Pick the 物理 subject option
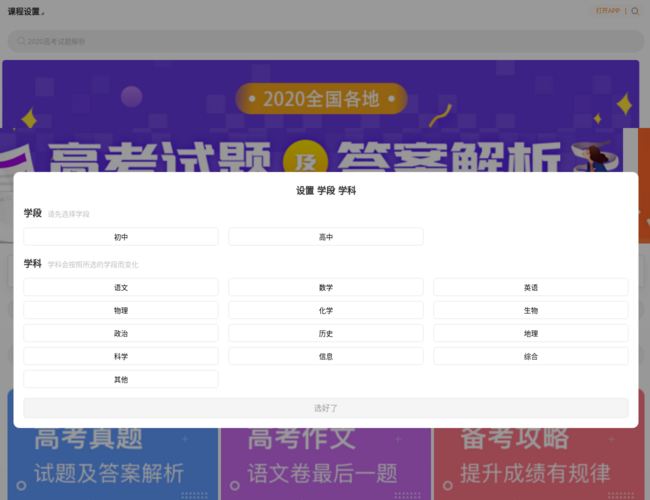The image size is (650, 500). [x=121, y=310]
